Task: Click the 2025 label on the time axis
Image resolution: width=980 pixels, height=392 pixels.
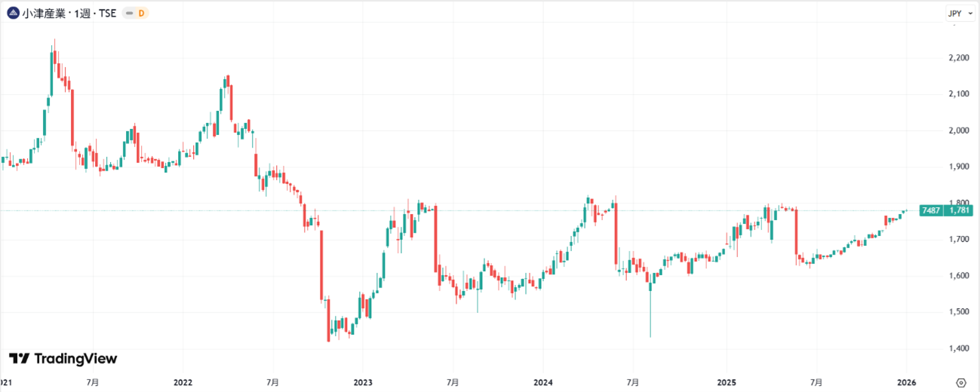Action: pyautogui.click(x=724, y=382)
